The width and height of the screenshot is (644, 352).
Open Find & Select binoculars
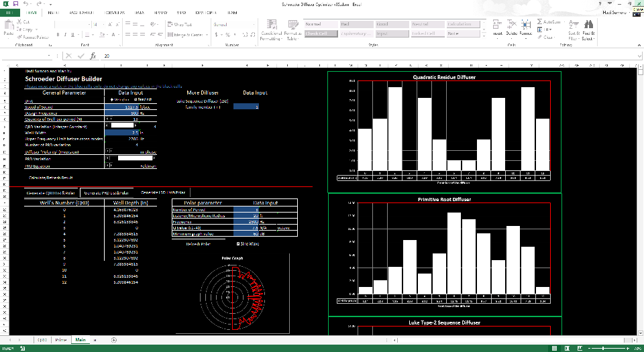[x=588, y=30]
